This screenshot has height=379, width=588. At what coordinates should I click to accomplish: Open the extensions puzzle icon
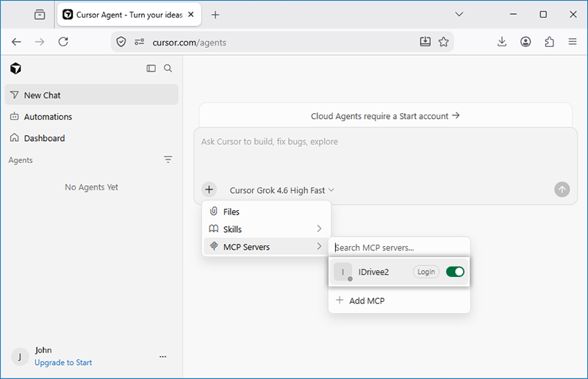[549, 42]
